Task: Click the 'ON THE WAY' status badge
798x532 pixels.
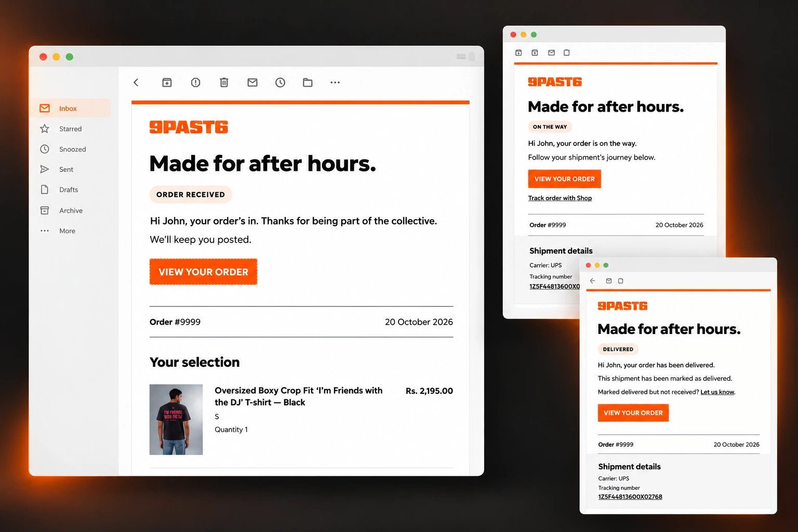Action: click(x=550, y=127)
